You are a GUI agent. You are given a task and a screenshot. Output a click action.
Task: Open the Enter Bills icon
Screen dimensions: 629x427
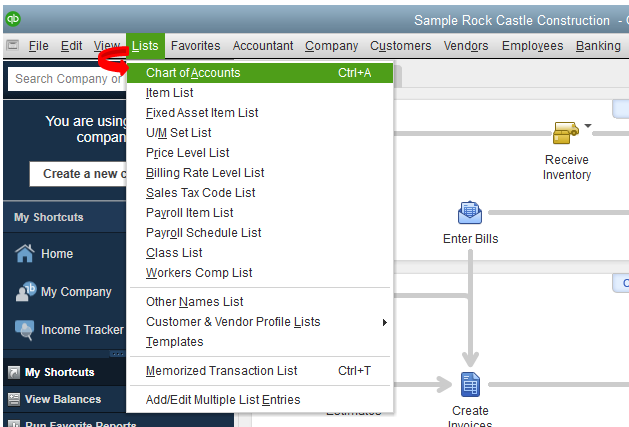click(x=470, y=212)
